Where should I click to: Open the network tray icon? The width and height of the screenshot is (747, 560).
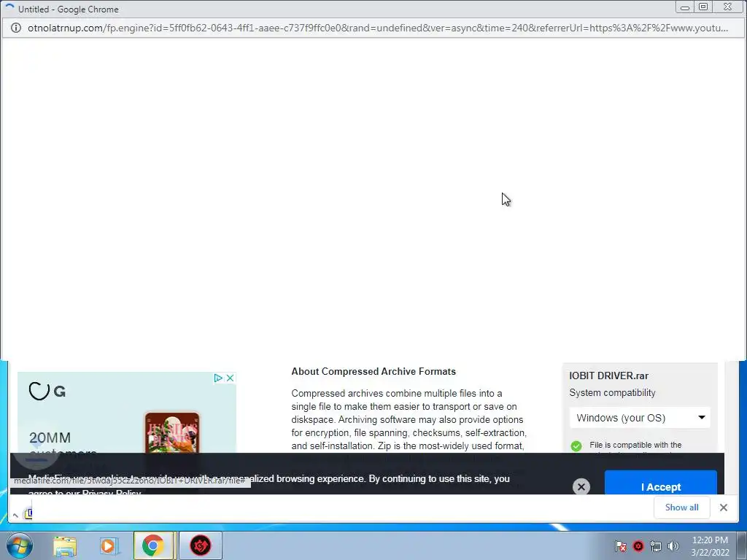click(656, 547)
